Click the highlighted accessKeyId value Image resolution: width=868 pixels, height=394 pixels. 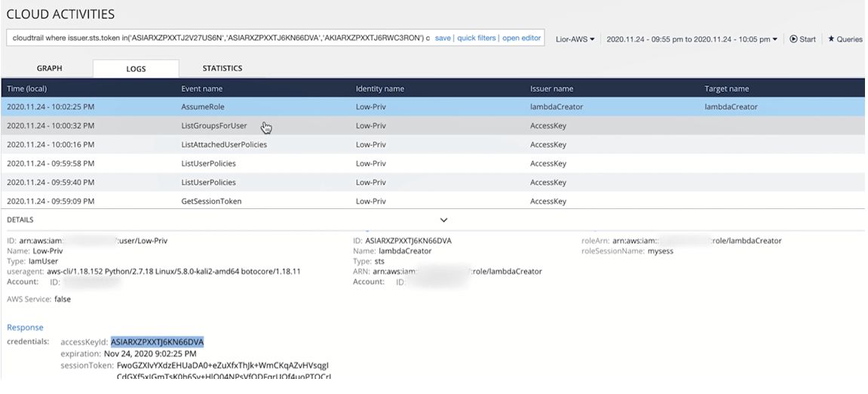pos(157,342)
